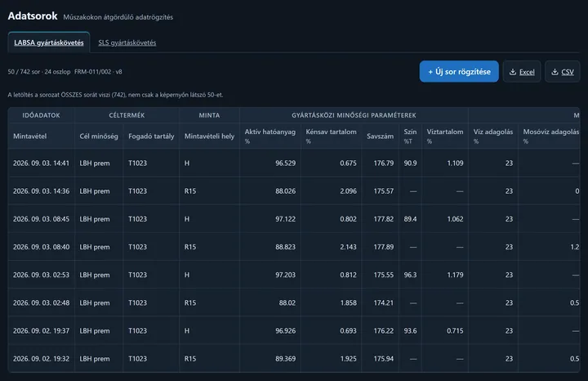Click water content value 0.715
The image size is (588, 381).
coord(455,330)
